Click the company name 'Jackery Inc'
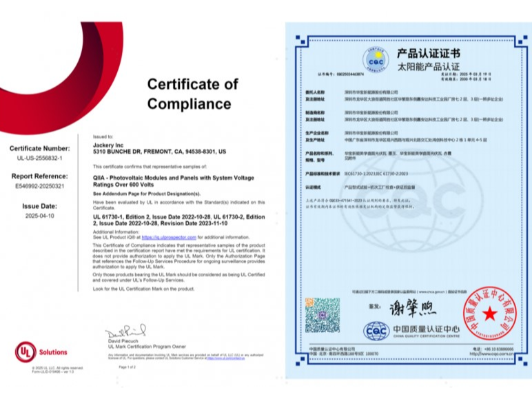The image size is (532, 399). click(108, 145)
